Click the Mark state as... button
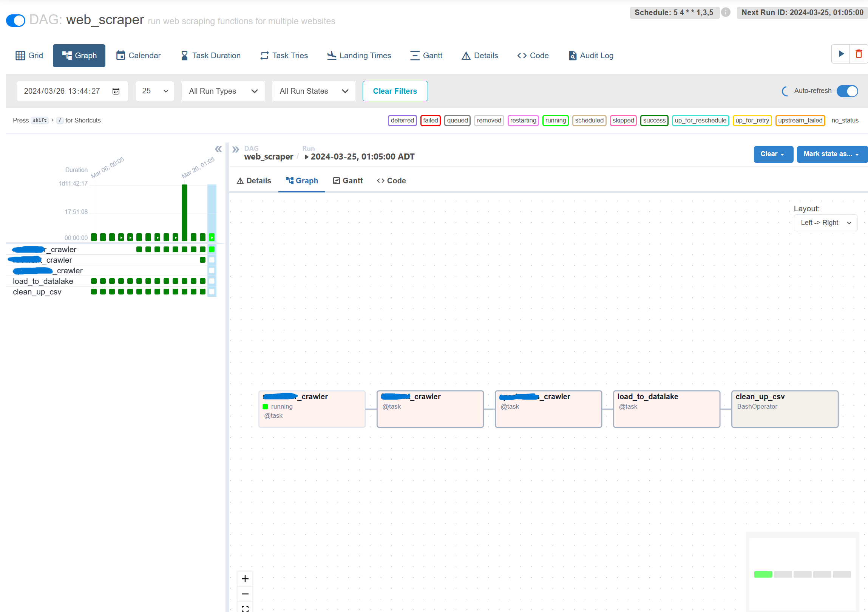Screen dimensions: 868x612 [x=831, y=154]
